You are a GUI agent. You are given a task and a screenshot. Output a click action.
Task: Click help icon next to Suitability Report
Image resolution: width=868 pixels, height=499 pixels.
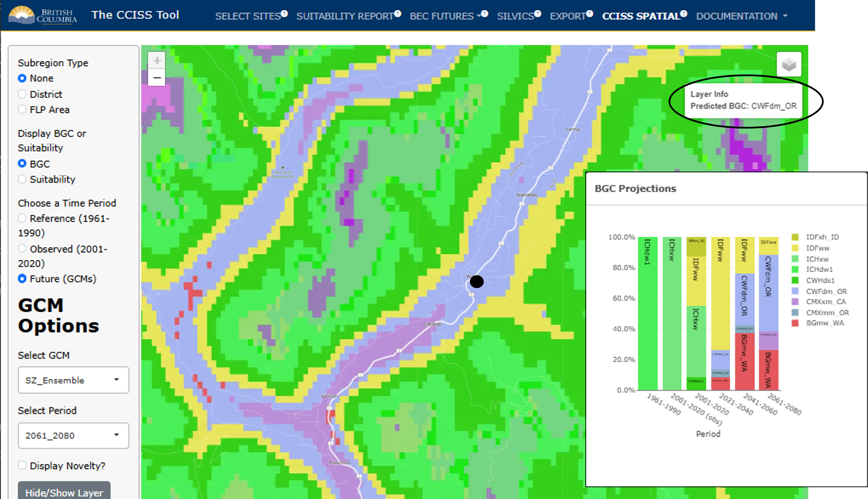[397, 14]
